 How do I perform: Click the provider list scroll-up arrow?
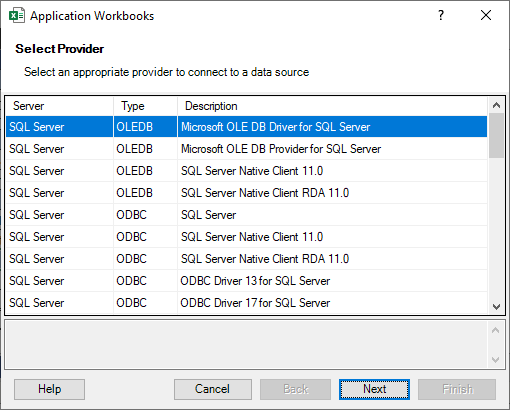tap(496, 106)
